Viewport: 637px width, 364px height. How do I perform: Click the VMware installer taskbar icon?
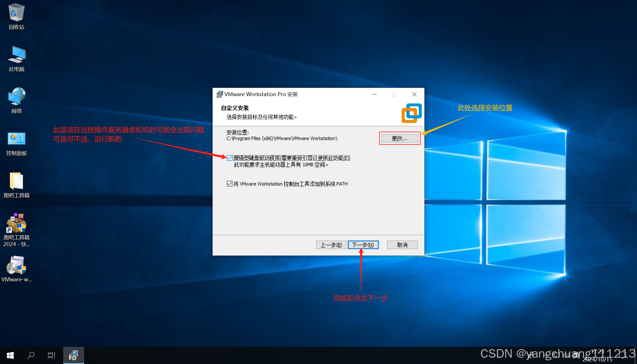point(74,355)
